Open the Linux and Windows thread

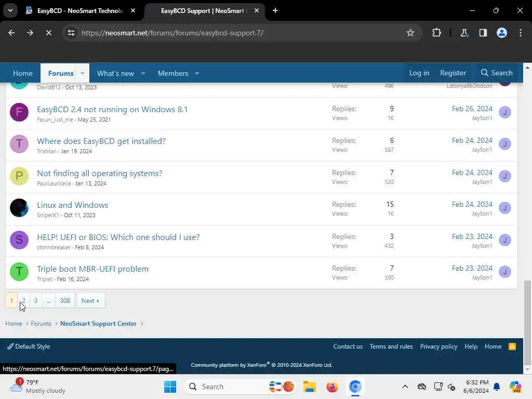(73, 205)
